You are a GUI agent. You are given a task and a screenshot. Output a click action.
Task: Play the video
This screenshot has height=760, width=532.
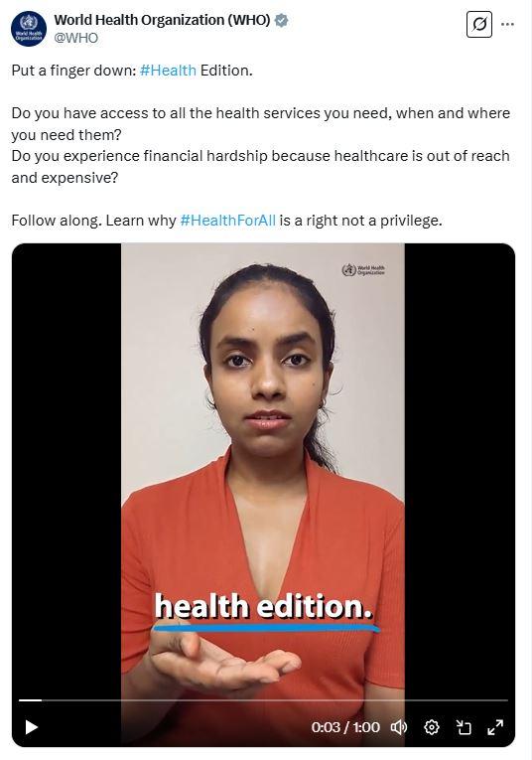coord(32,727)
